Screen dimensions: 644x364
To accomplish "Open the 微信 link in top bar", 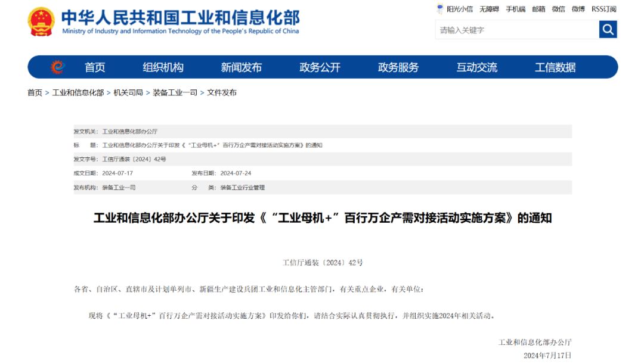I will click(x=558, y=9).
